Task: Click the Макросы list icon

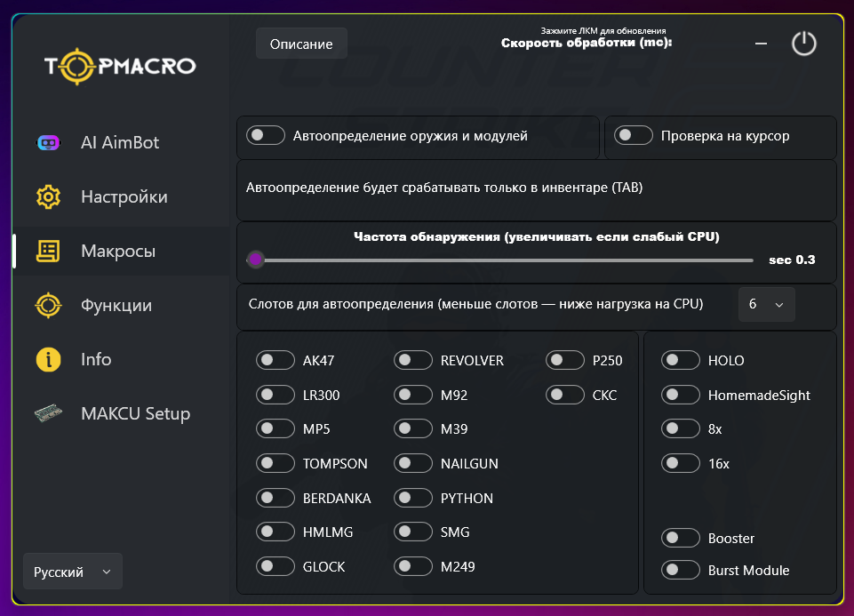Action: tap(48, 251)
